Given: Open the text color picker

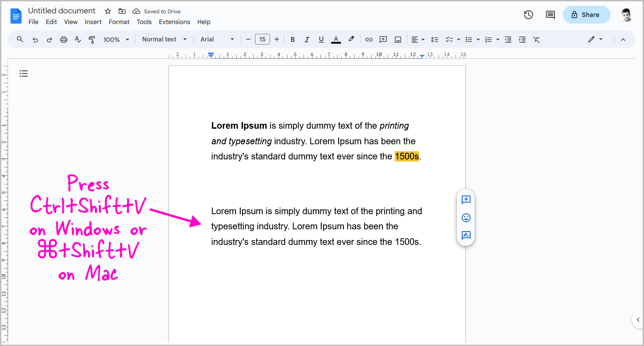Looking at the screenshot, I should coord(336,39).
